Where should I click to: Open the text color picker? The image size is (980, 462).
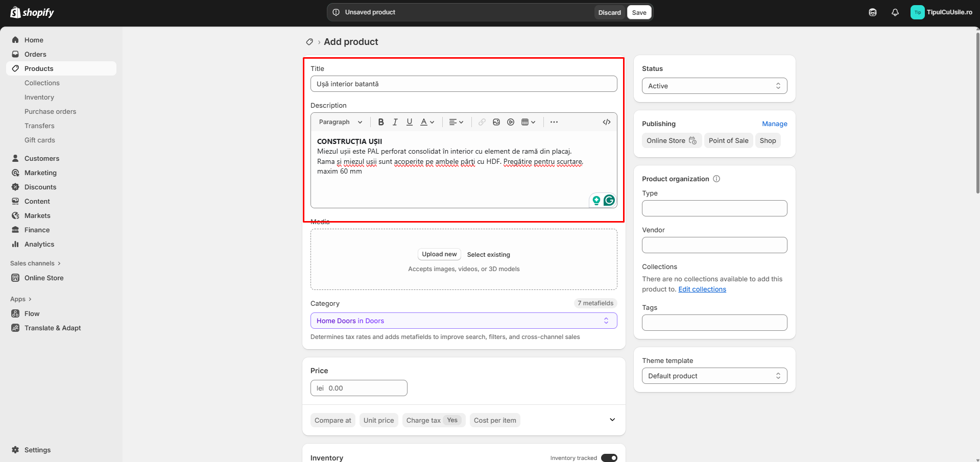coord(427,122)
